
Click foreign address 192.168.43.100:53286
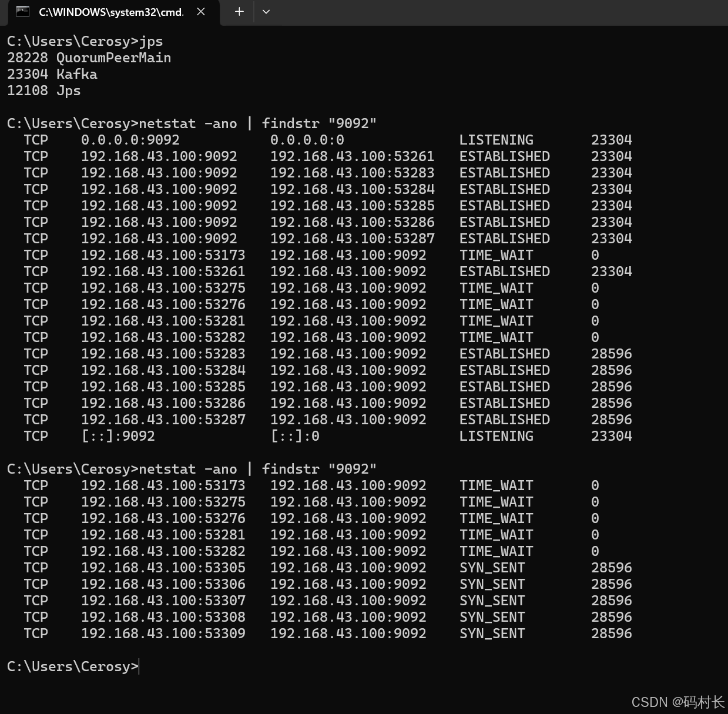(353, 222)
